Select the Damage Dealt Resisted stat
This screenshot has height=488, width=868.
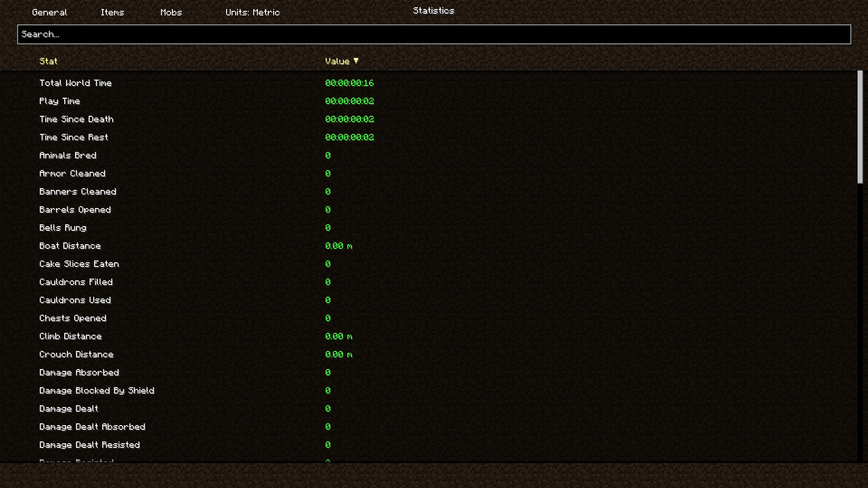tap(90, 445)
